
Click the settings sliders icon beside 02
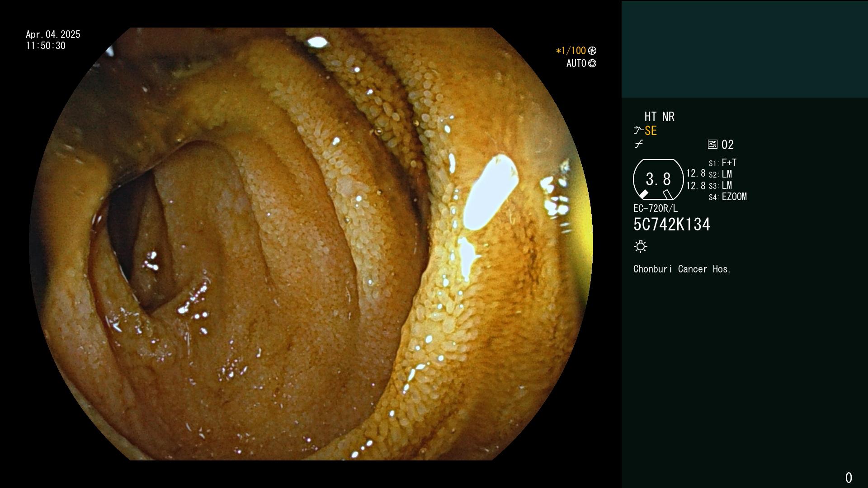click(x=712, y=145)
